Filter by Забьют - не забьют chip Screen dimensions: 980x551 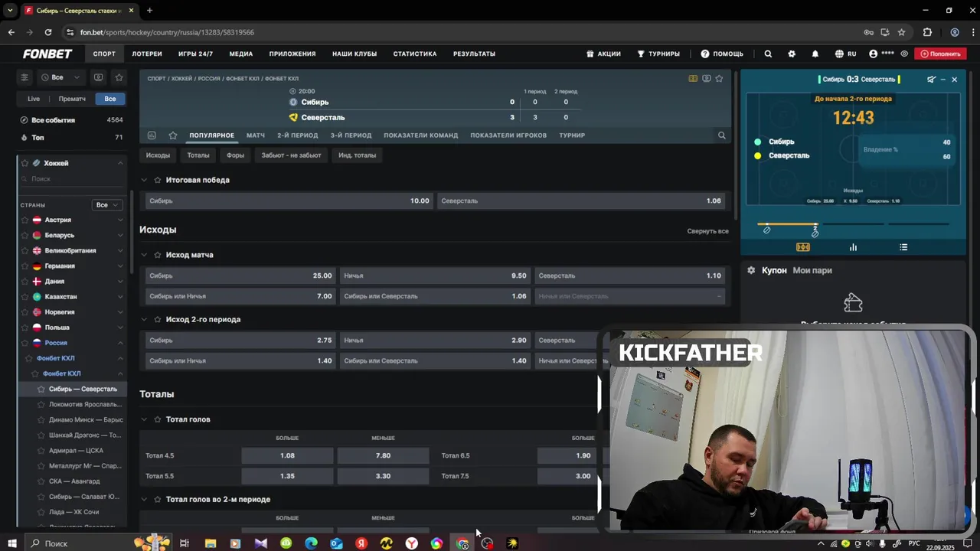(291, 155)
